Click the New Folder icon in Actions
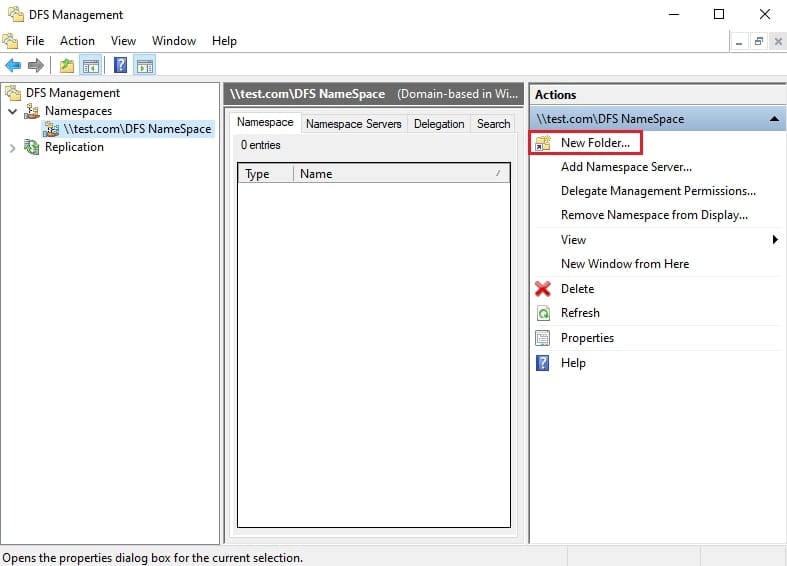Screen dimensions: 787x566 click(x=543, y=143)
